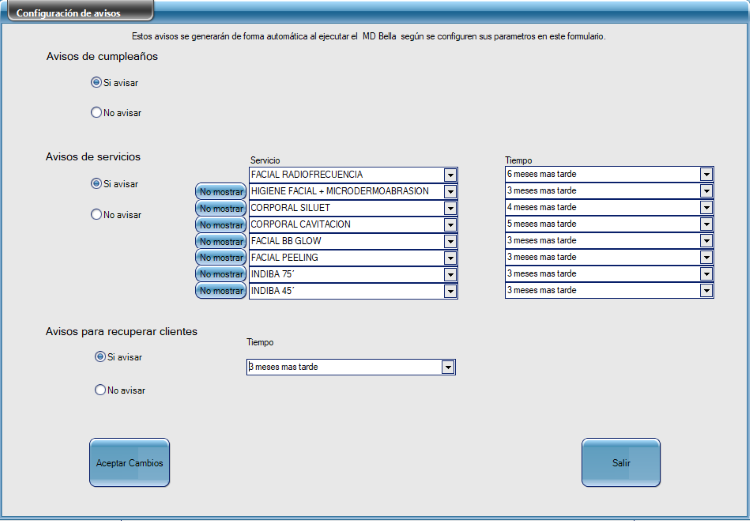The image size is (750, 521).
Task: Click 'No mostrar' beside CORPORAL CAVITACION
Action: [221, 225]
